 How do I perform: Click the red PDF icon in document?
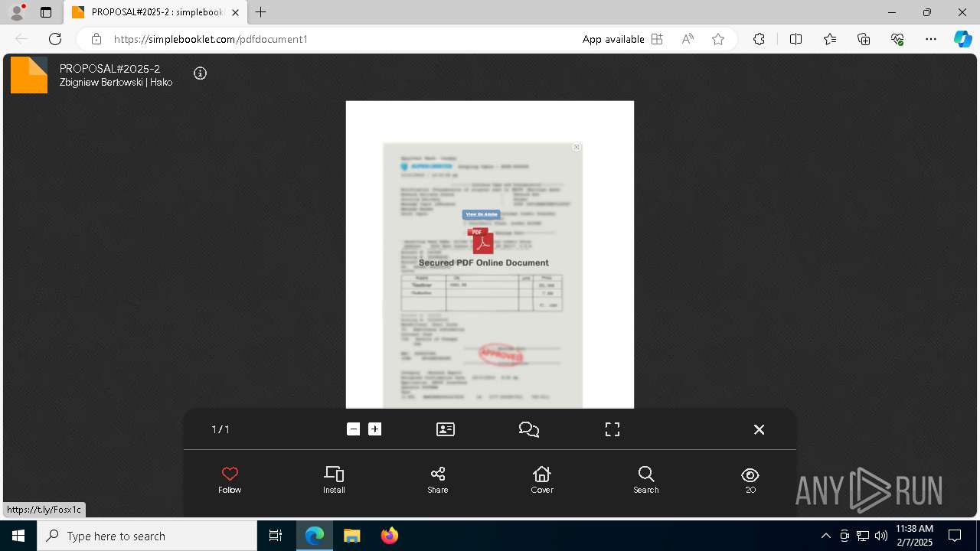click(x=481, y=241)
